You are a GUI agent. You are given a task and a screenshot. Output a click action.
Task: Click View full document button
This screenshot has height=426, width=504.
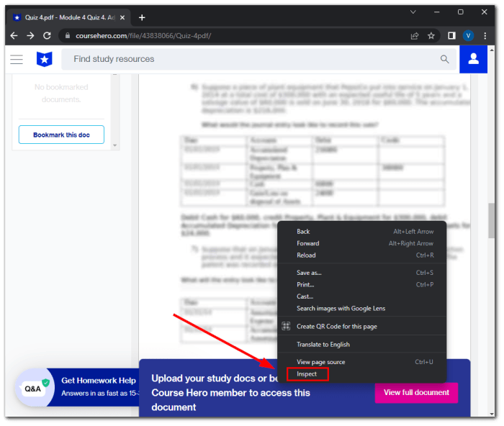point(416,392)
